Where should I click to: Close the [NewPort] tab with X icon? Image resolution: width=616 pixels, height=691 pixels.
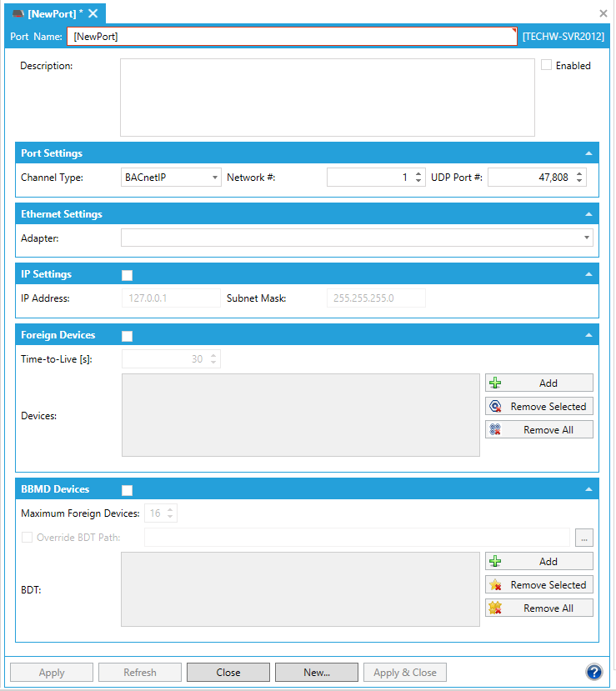93,13
